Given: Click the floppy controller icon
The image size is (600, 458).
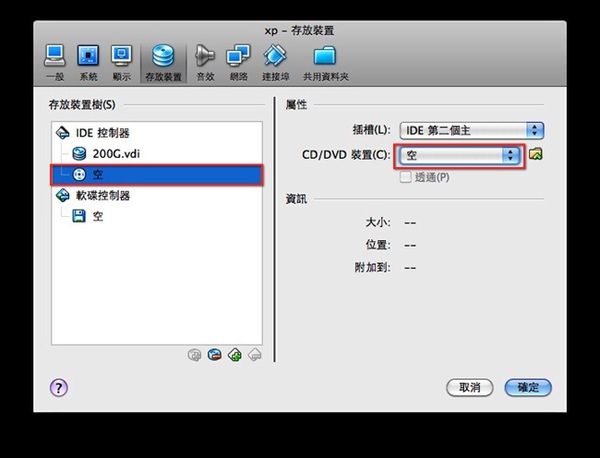Looking at the screenshot, I should pyautogui.click(x=63, y=196).
